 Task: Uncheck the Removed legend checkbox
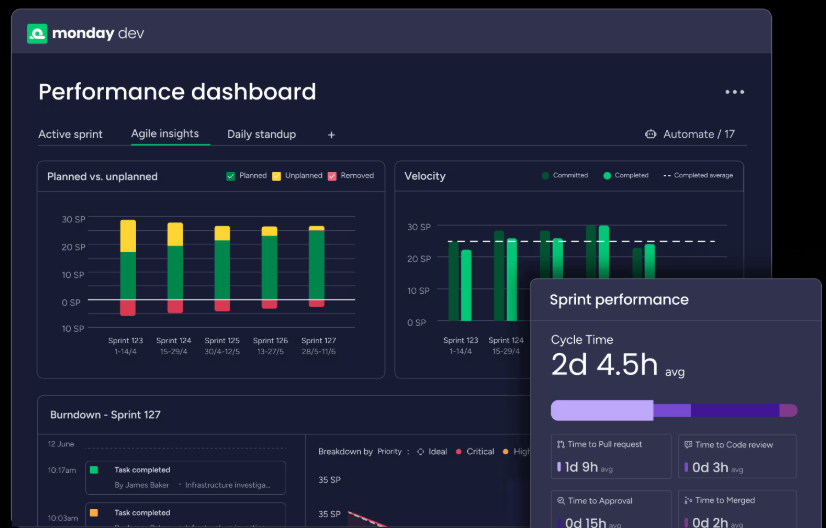333,176
